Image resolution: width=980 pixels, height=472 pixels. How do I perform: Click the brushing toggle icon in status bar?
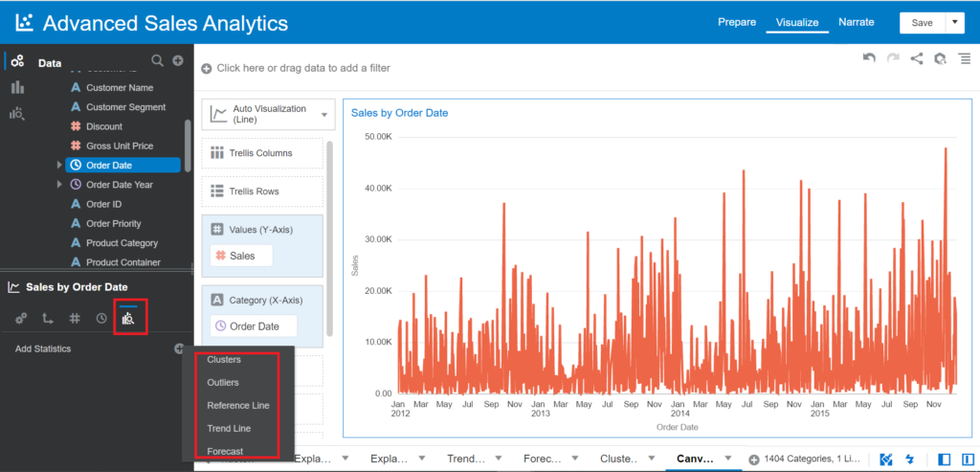(885, 460)
